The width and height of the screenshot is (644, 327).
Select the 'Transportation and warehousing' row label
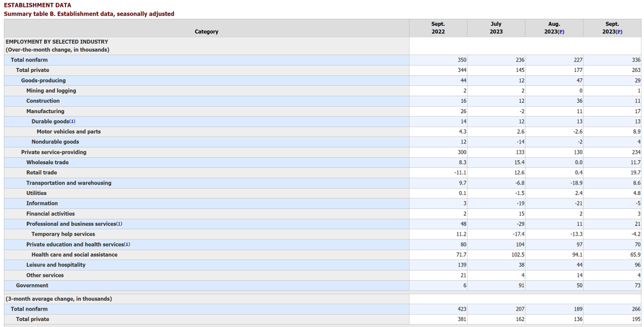click(69, 183)
